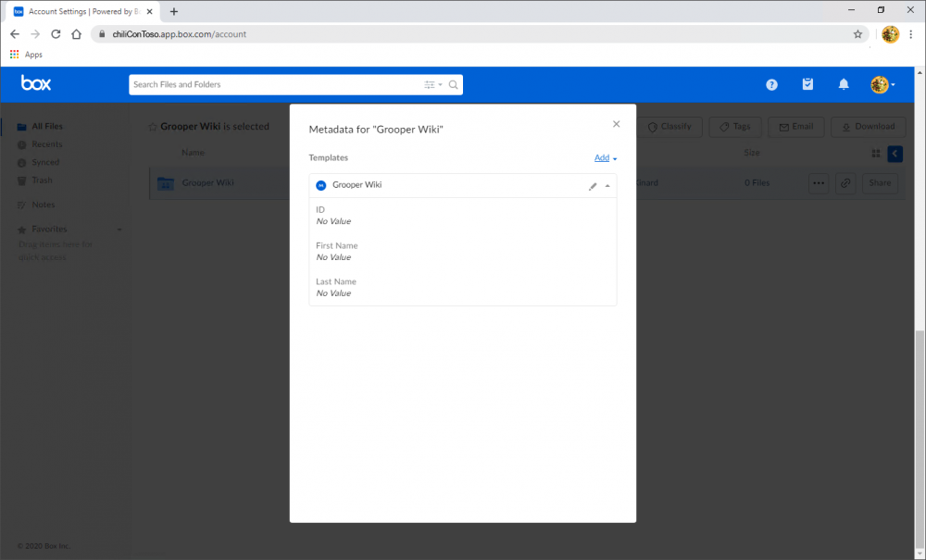926x560 pixels.
Task: Bookmark this page star icon
Action: click(857, 34)
